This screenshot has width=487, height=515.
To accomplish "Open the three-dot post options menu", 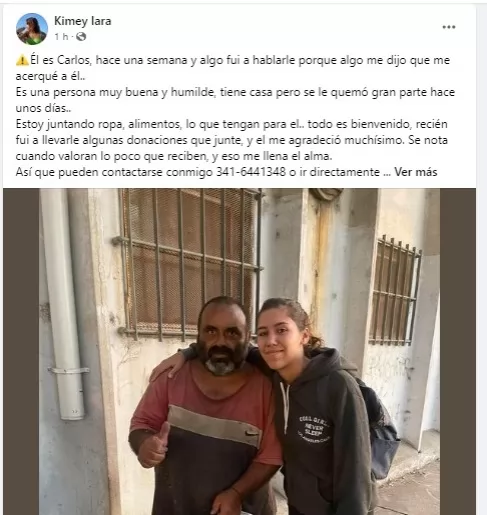I will tap(449, 27).
